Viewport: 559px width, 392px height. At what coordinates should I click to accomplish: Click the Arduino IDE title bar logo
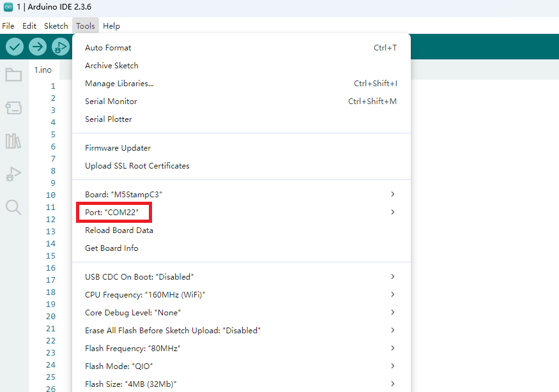(8, 7)
